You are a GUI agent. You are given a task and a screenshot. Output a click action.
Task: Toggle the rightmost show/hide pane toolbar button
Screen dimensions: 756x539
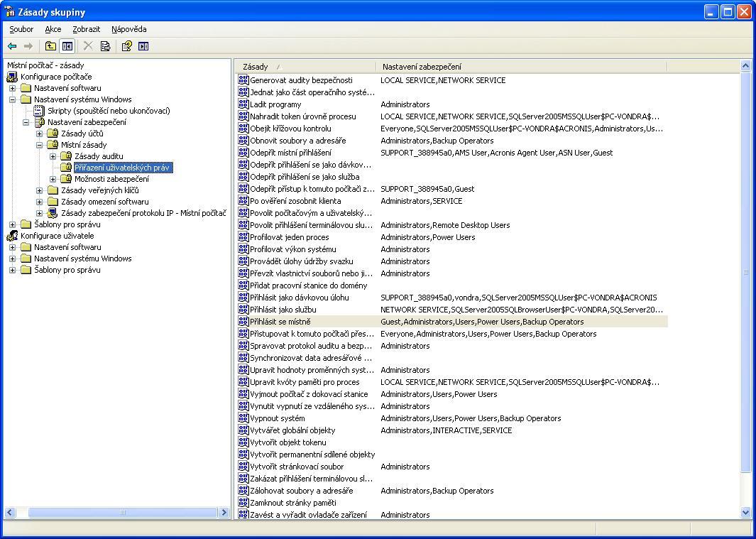pyautogui.click(x=143, y=46)
